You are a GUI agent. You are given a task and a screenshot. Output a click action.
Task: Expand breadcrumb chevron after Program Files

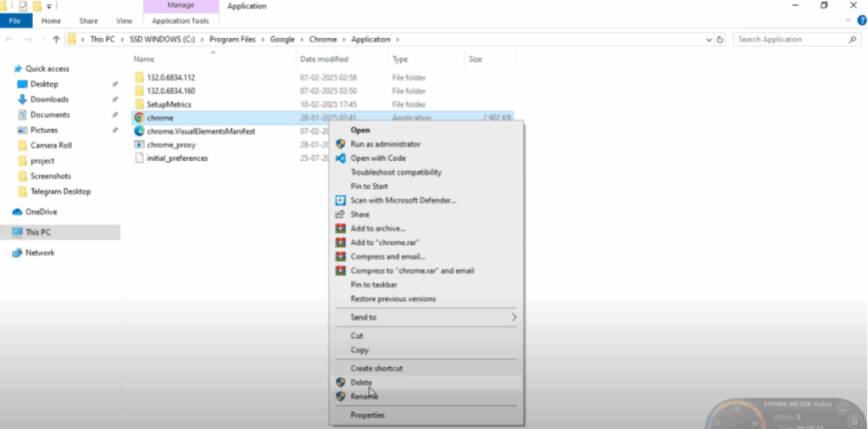263,39
